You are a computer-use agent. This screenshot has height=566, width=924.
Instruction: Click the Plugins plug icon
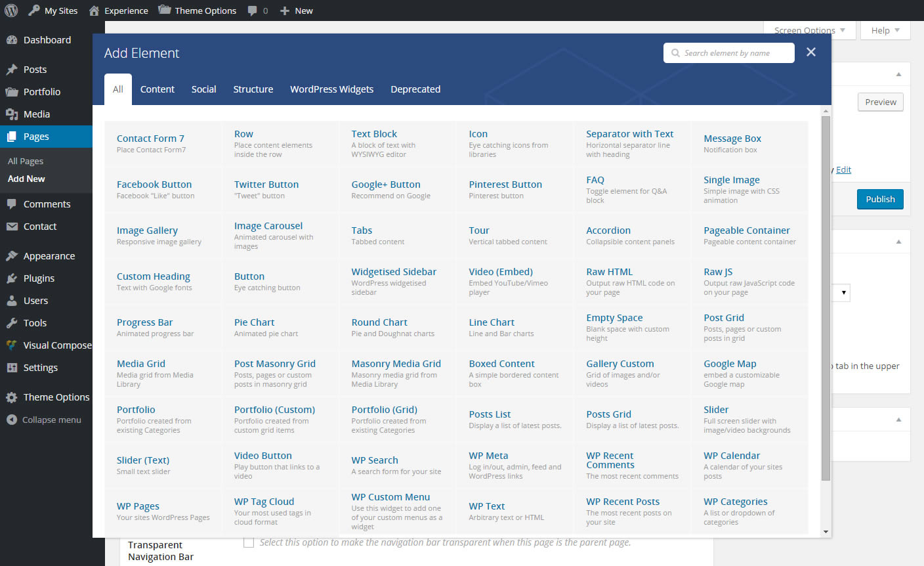pyautogui.click(x=12, y=278)
